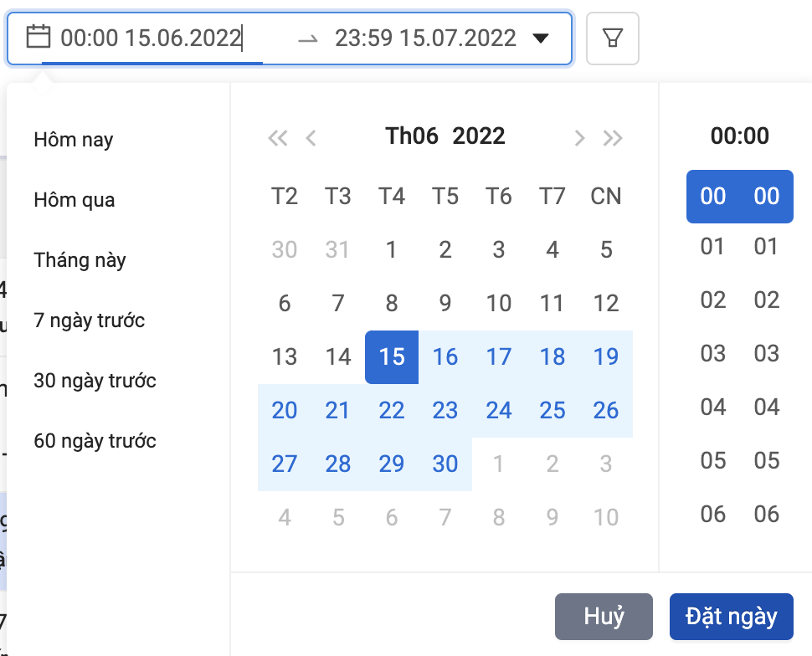This screenshot has width=812, height=656.
Task: Click the calendar icon in date input
Action: (x=37, y=37)
